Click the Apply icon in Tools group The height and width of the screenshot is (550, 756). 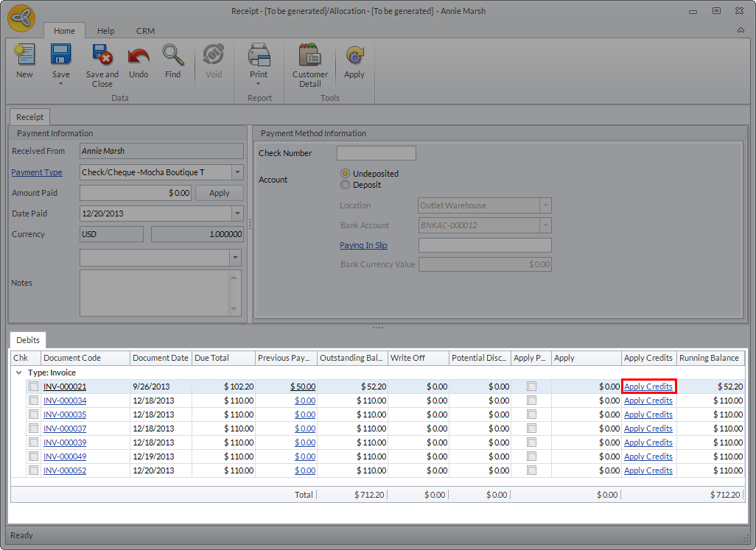coord(354,57)
